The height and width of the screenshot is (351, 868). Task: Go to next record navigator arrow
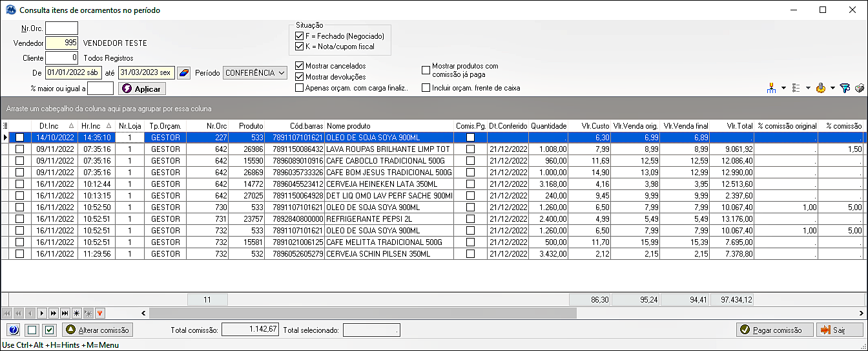42,313
